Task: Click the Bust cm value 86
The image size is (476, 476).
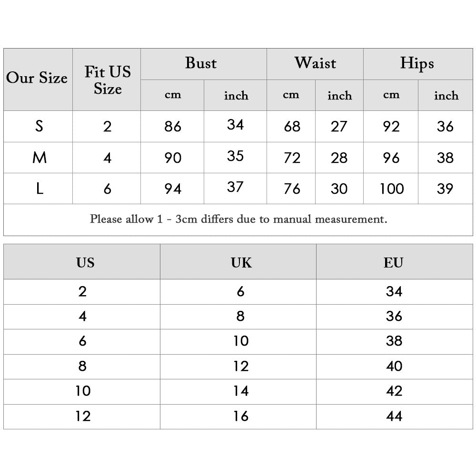Action: [x=173, y=127]
